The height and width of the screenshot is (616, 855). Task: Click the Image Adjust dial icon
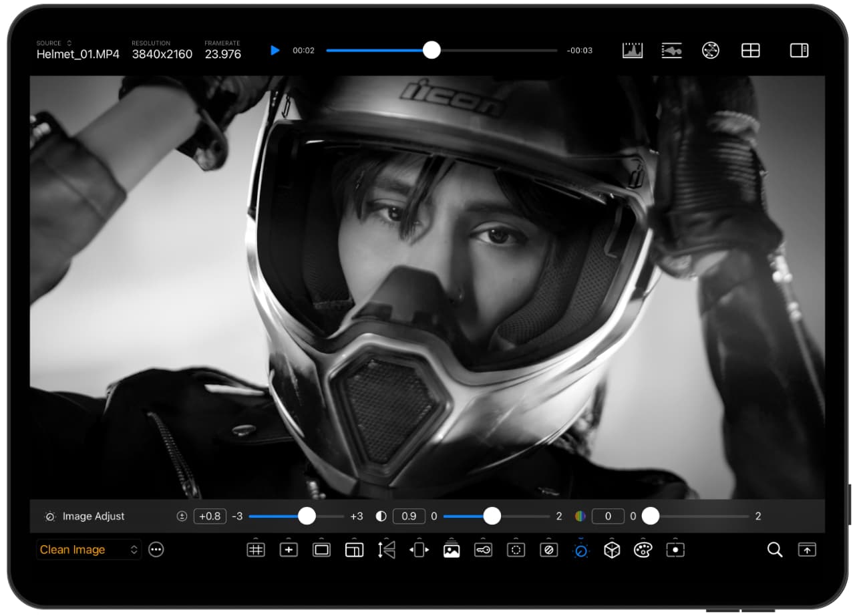(x=49, y=516)
